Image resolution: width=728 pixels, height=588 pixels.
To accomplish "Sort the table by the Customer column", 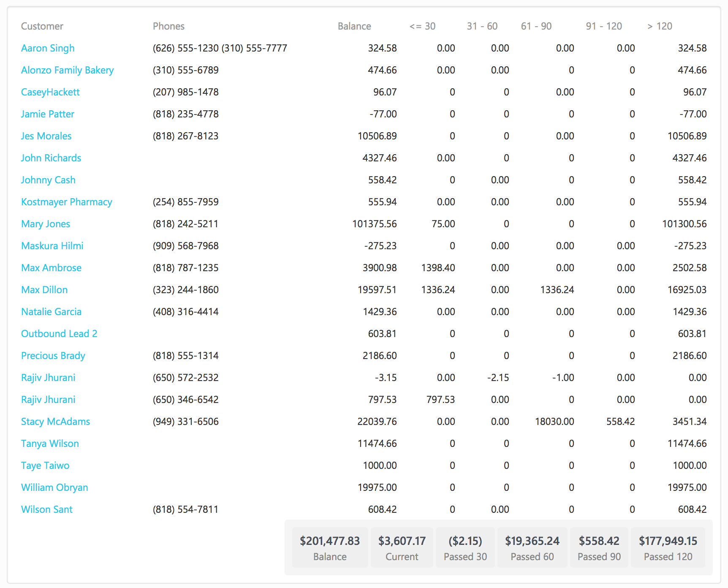I will click(x=42, y=26).
